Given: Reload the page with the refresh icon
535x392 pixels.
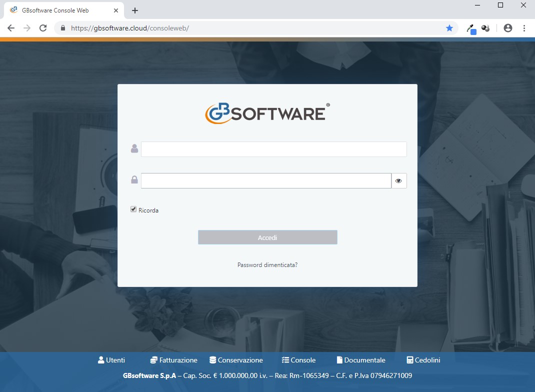Looking at the screenshot, I should (x=43, y=28).
